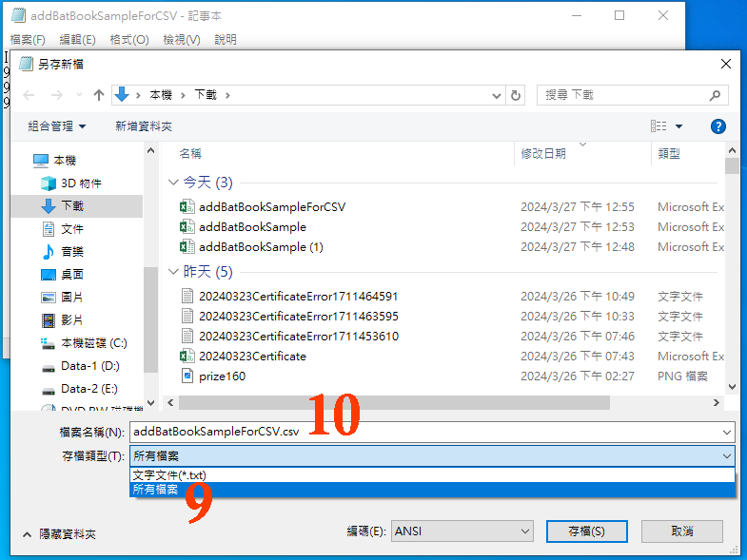Close the 另存新檔 dialog

(726, 64)
